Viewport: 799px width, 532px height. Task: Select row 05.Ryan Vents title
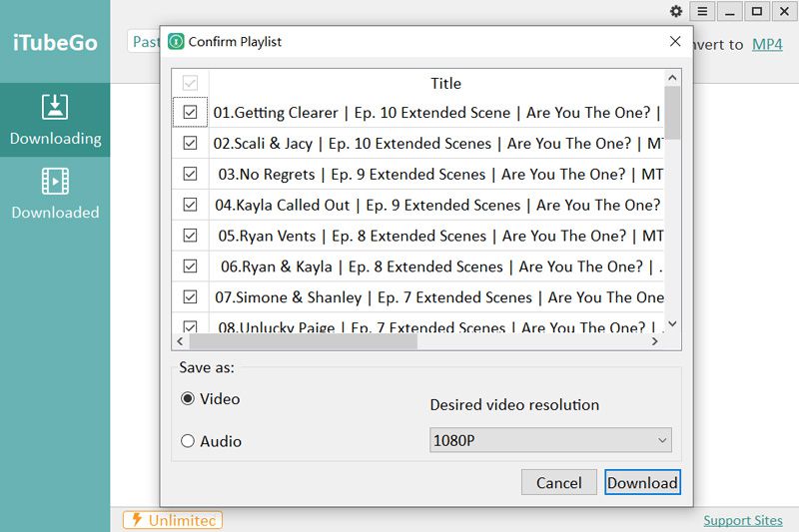pyautogui.click(x=436, y=236)
